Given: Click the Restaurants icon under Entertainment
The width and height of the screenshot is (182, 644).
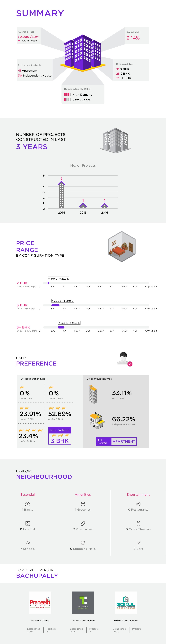Looking at the screenshot, I should click(x=138, y=504).
